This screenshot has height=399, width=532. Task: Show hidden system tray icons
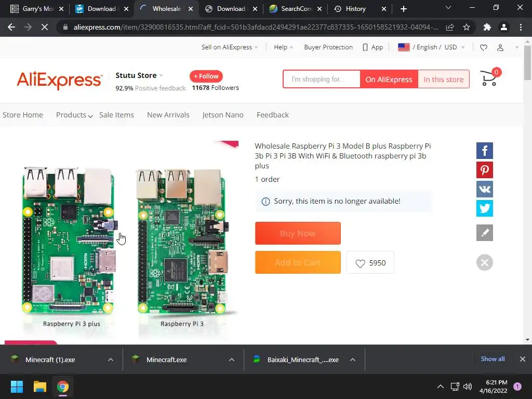tap(441, 387)
